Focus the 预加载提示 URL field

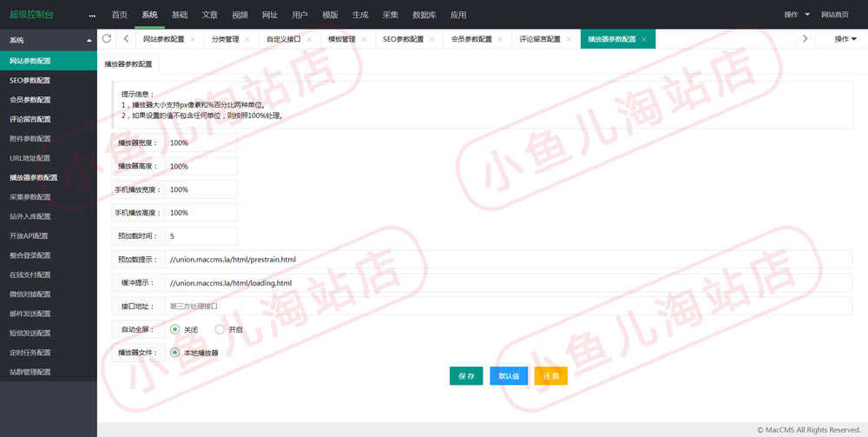[509, 259]
